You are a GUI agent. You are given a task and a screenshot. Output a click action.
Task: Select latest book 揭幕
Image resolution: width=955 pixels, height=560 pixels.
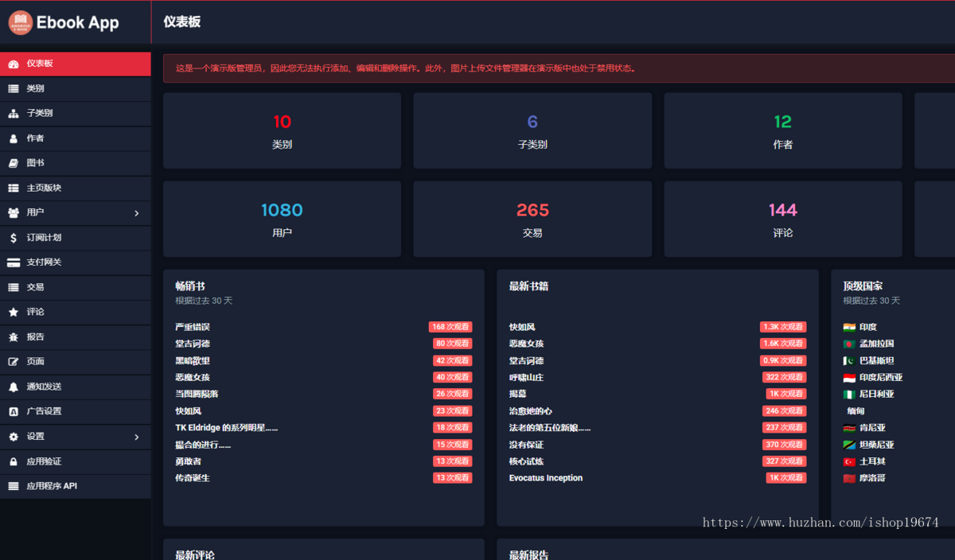[518, 394]
